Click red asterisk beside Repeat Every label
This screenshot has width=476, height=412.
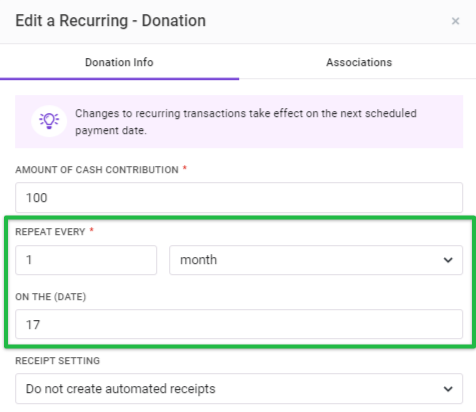91,230
